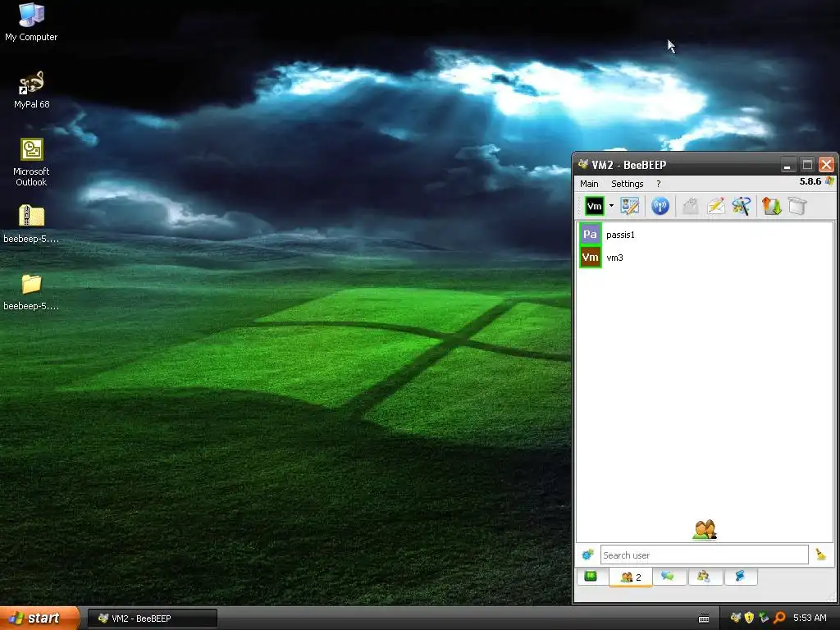Click the Start button
The width and height of the screenshot is (840, 630).
point(39,619)
